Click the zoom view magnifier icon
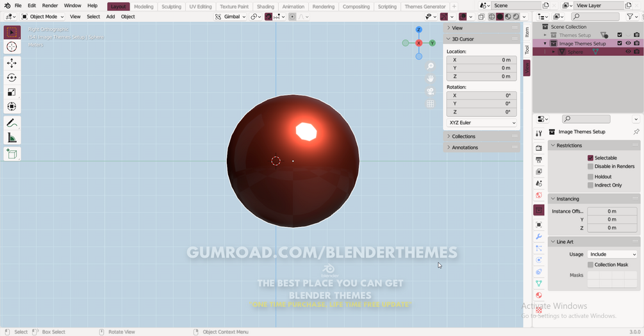Image resolution: width=644 pixels, height=336 pixels. (x=430, y=66)
